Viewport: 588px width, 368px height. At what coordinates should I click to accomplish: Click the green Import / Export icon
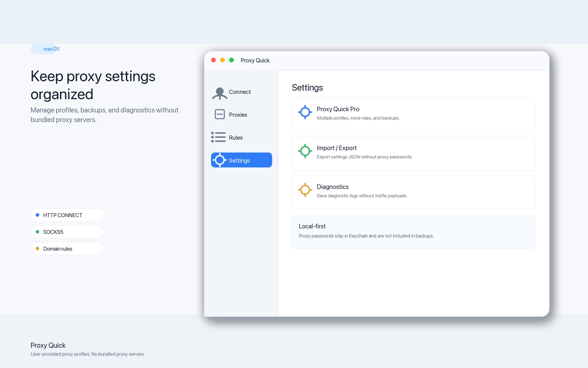(x=305, y=151)
